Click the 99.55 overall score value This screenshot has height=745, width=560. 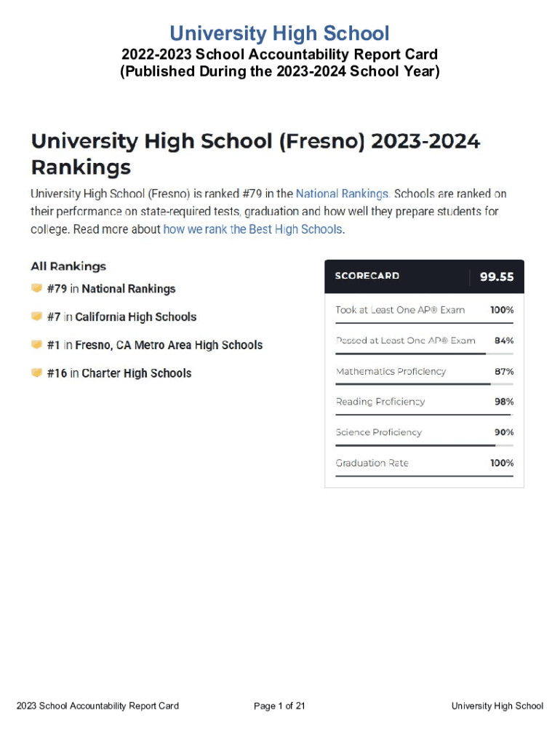tap(497, 276)
